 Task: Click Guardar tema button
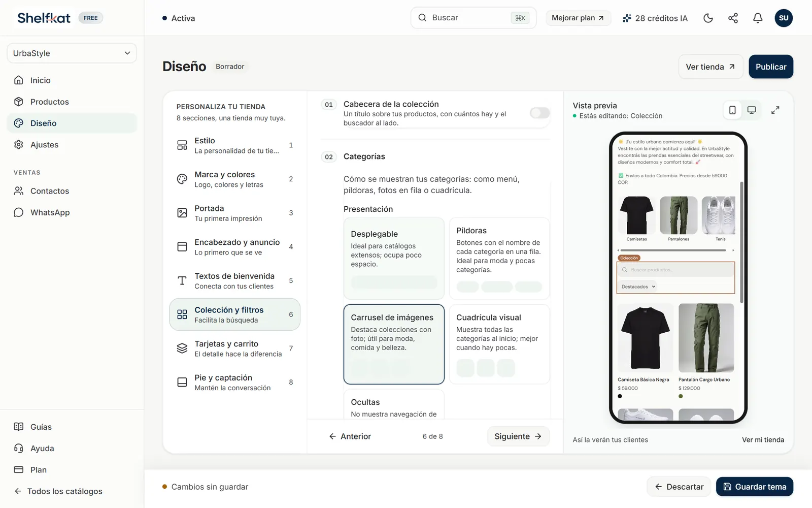point(755,487)
